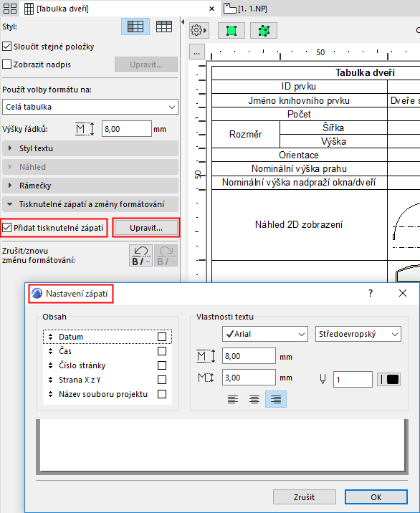Toggle the Přidat tisknutelné zápatí checkbox

(7, 228)
